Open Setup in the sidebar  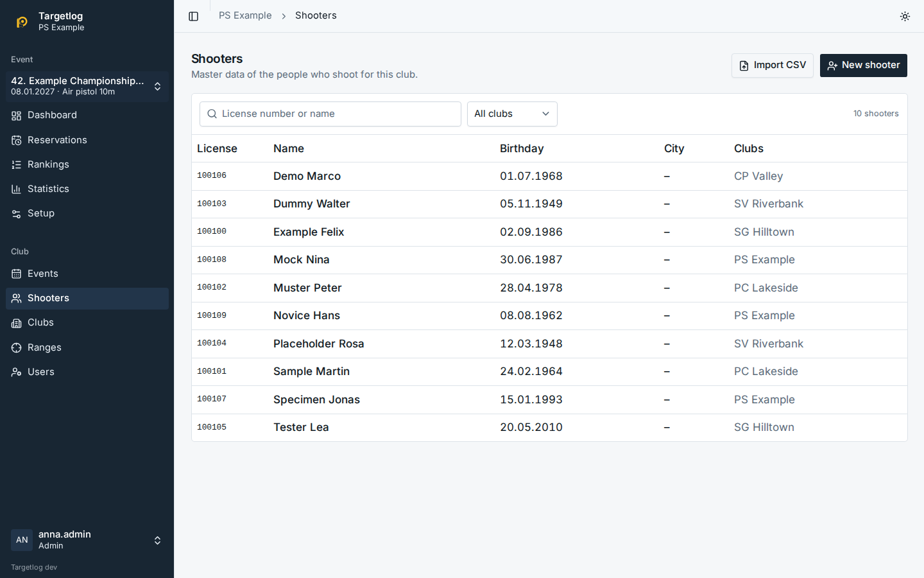pos(87,213)
